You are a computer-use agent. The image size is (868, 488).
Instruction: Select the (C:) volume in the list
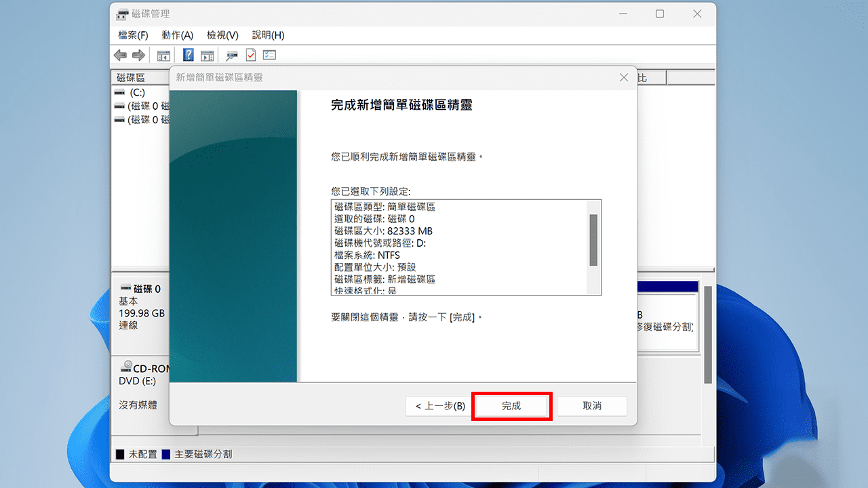136,93
